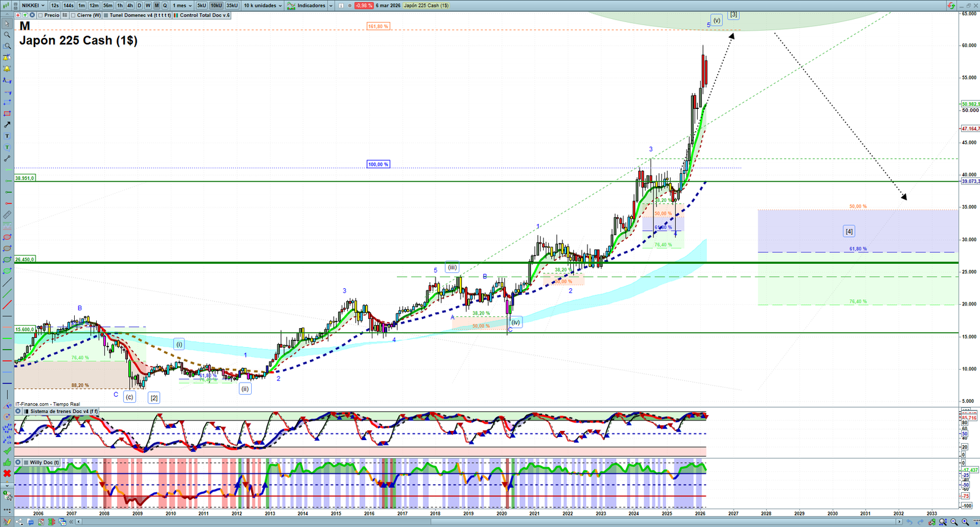Choose the red rectangle drawing tool
Viewport: 980px width, 527px height.
click(7, 113)
